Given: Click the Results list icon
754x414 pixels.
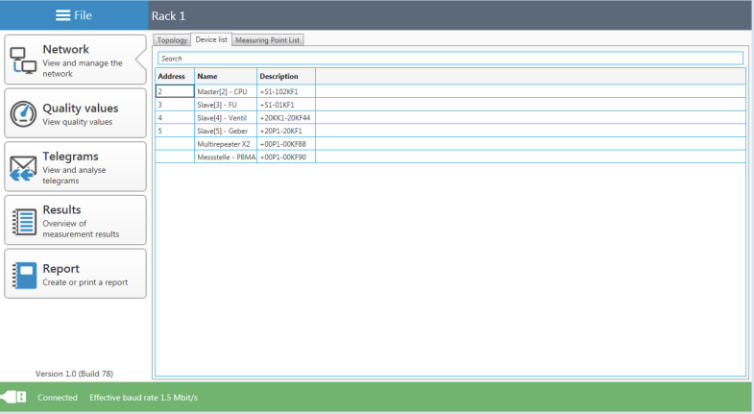Looking at the screenshot, I should [23, 221].
